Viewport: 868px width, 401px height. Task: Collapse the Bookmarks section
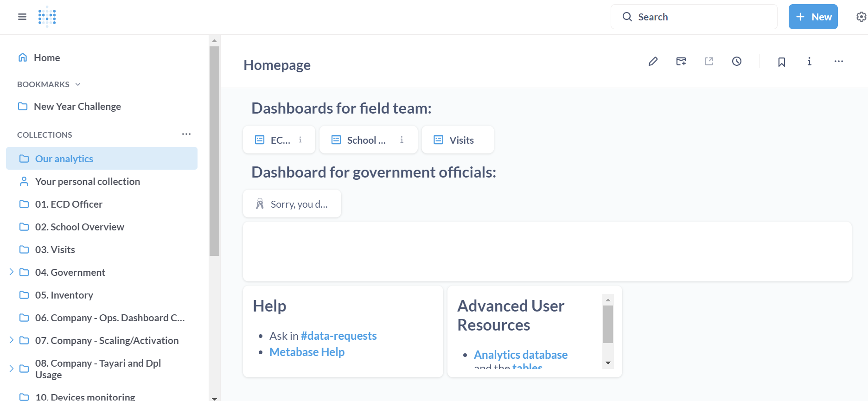click(78, 84)
